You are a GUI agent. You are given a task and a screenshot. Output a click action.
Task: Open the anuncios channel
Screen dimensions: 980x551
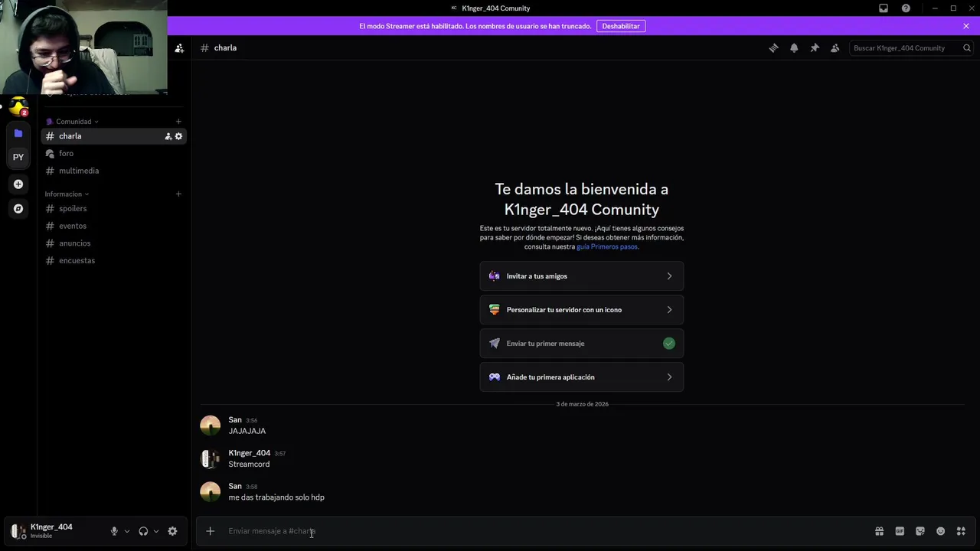pyautogui.click(x=113, y=243)
